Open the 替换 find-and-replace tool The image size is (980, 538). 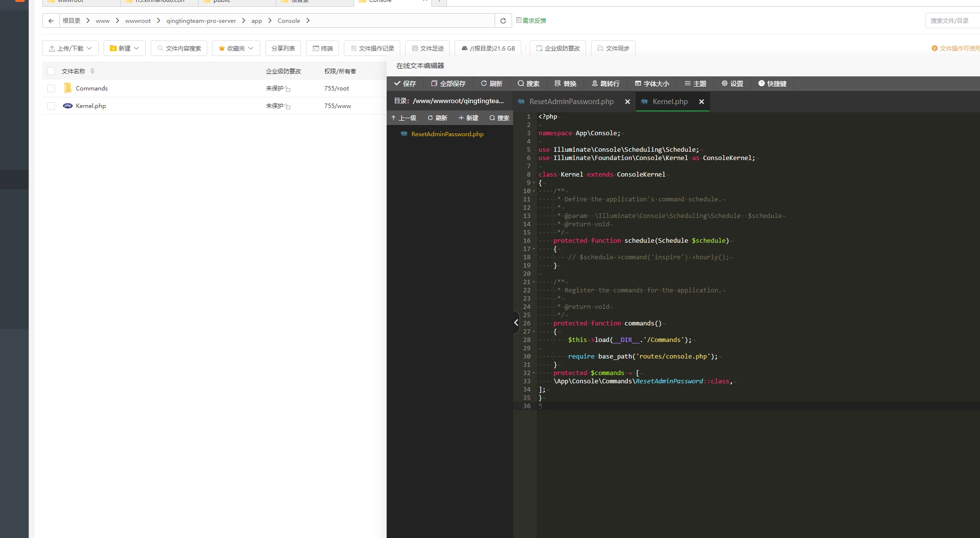565,84
